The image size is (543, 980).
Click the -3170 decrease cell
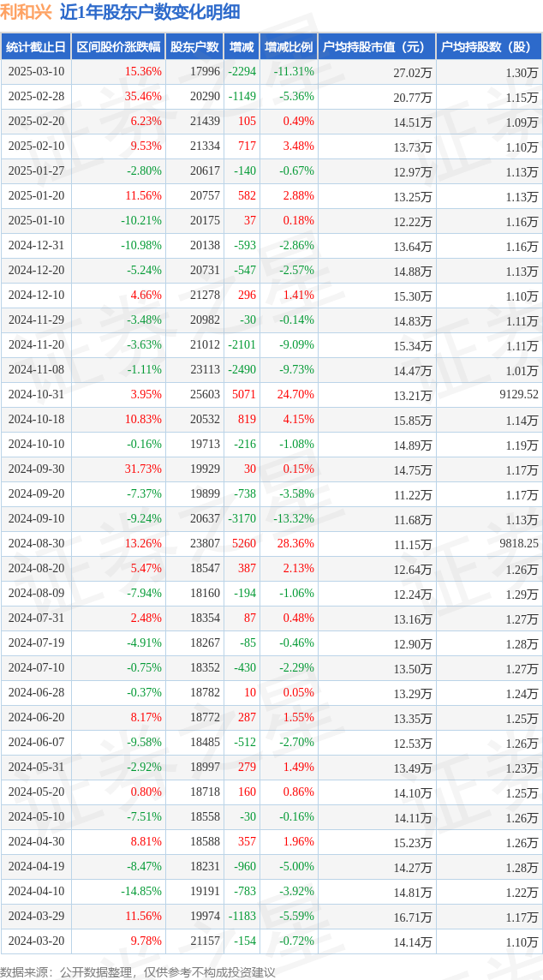(242, 519)
